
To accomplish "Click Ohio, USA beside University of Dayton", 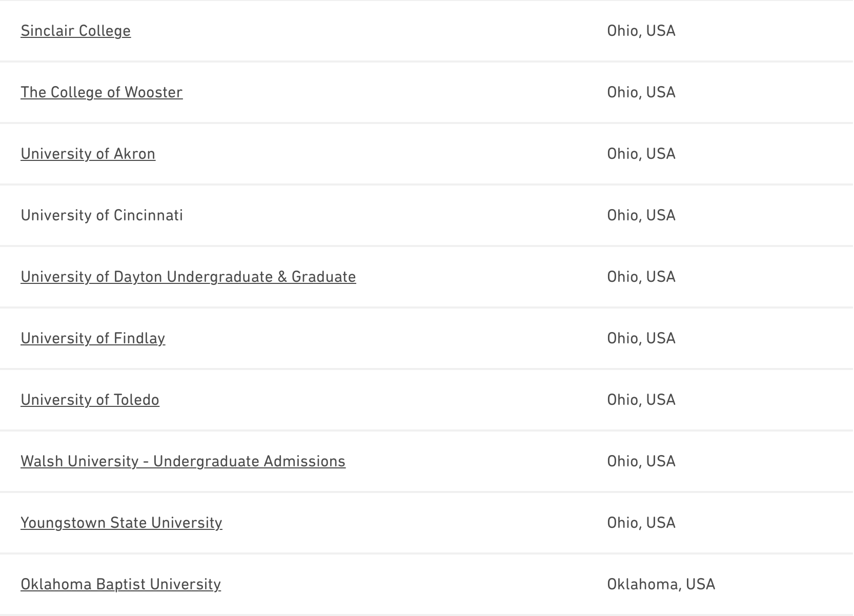I will (641, 277).
